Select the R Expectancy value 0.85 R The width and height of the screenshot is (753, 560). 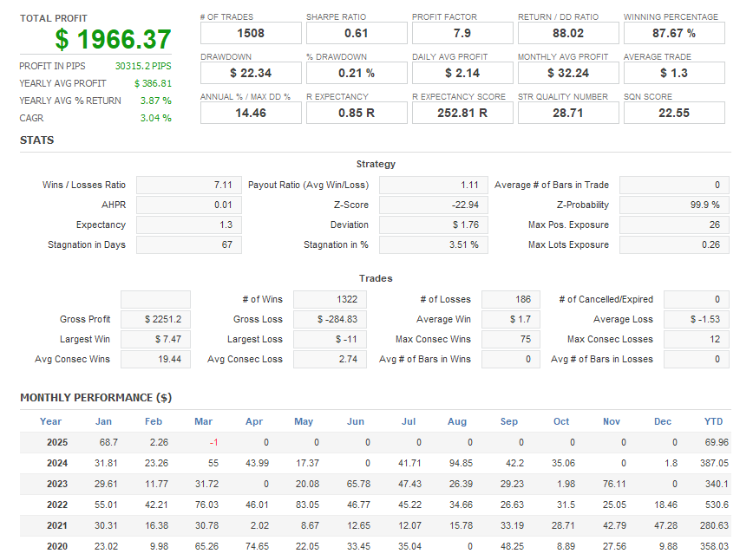pos(357,113)
